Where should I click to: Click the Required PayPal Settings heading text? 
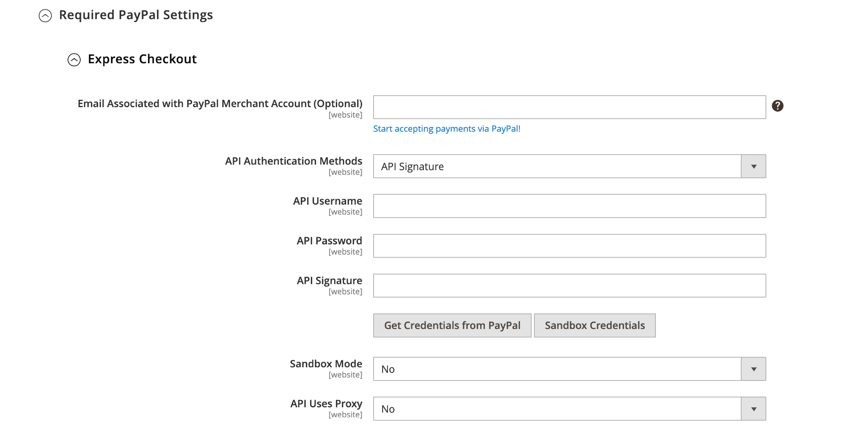click(x=136, y=15)
